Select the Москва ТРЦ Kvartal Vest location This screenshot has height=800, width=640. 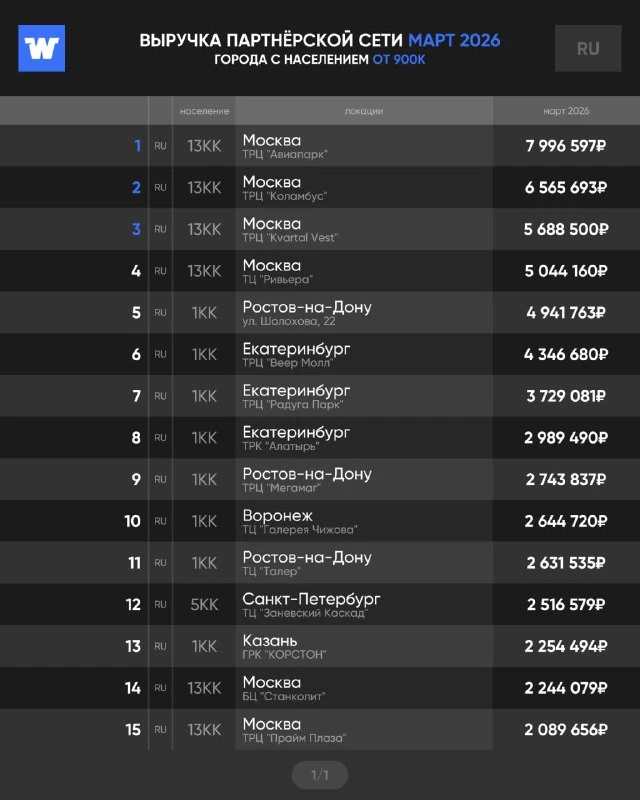(290, 230)
